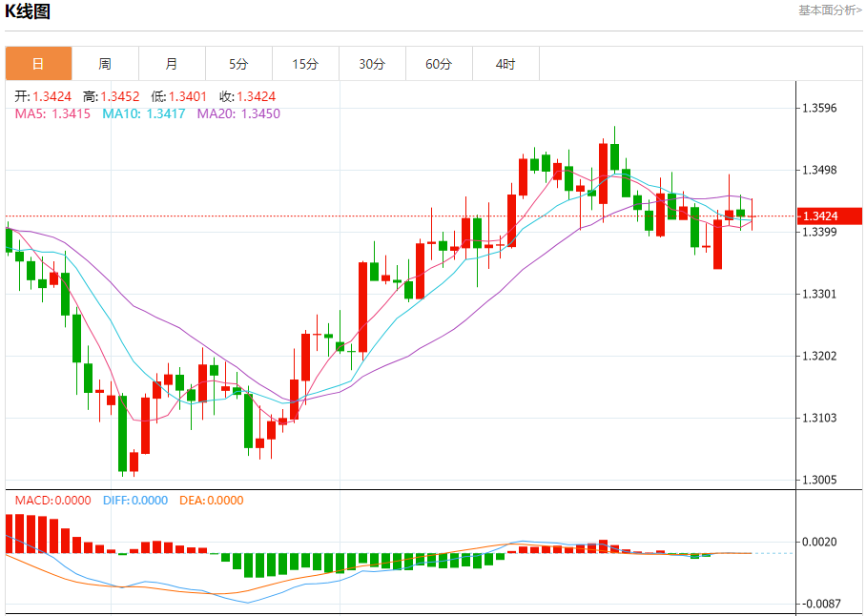Click the K线图 title heading

[29, 12]
